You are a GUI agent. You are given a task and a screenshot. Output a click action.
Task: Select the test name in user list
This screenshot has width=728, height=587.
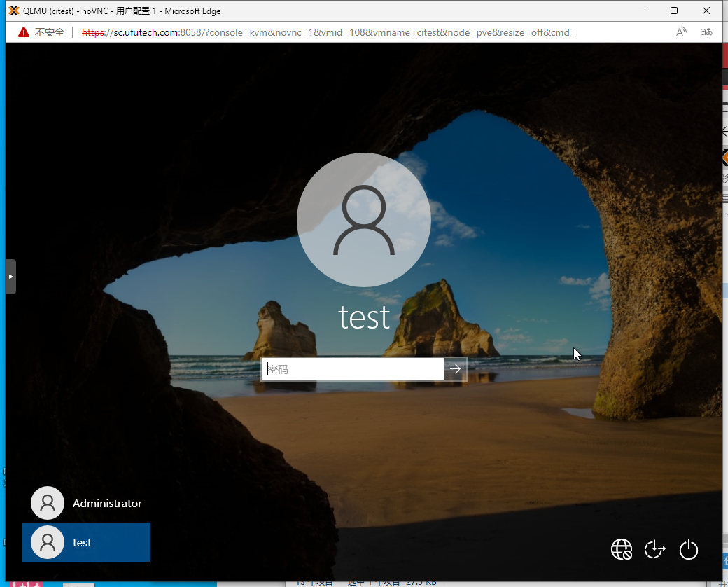82,542
